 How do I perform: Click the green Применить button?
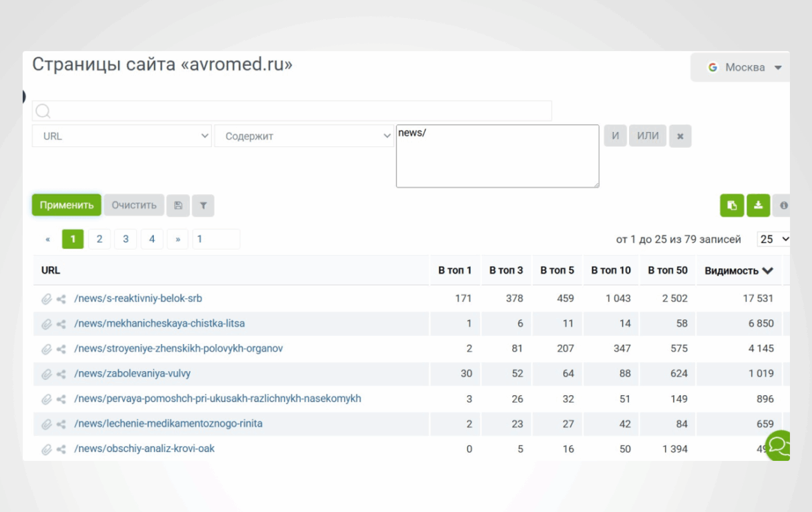[x=66, y=205]
